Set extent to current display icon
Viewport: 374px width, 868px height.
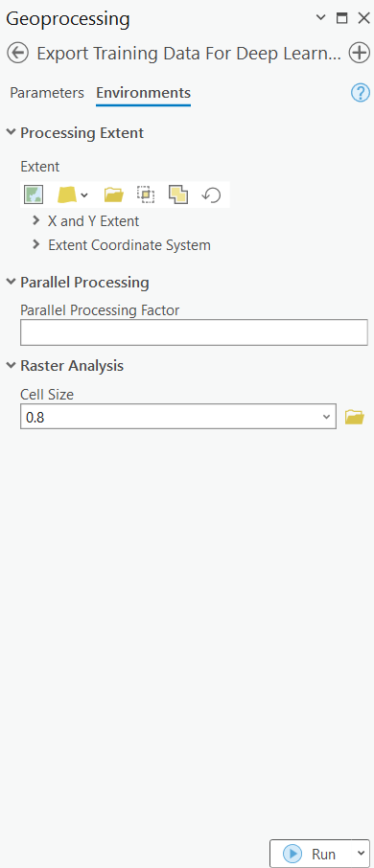(x=34, y=194)
